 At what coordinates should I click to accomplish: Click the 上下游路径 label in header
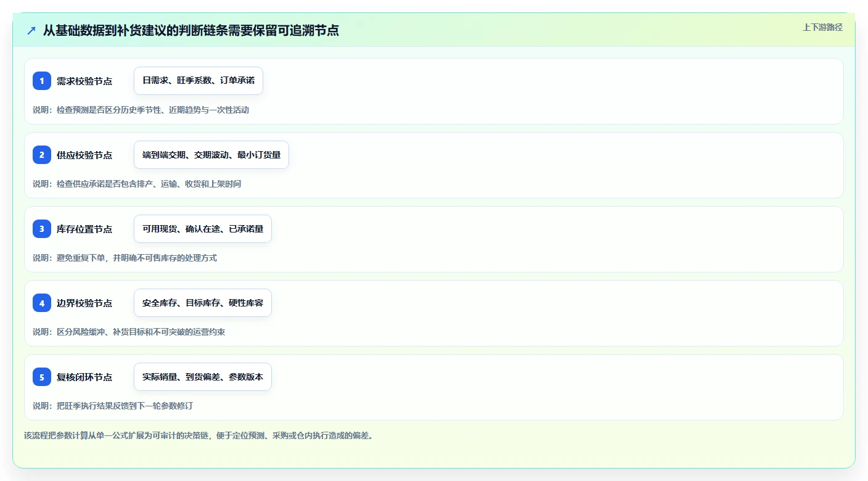822,27
